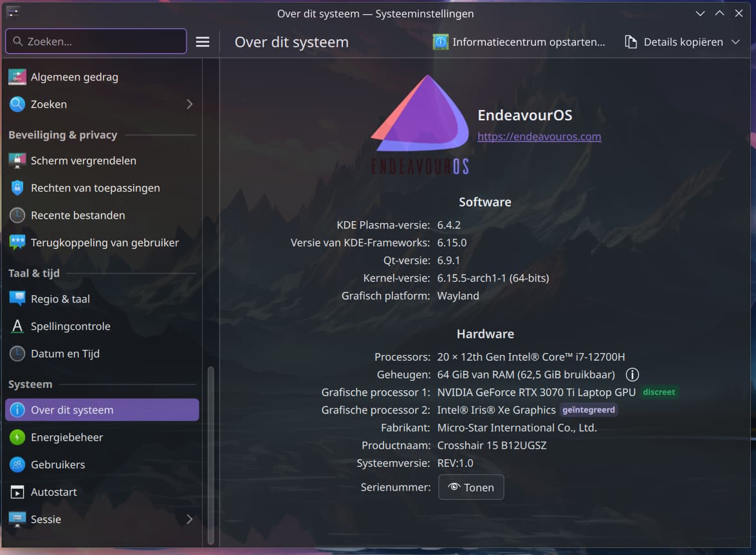Click the discreet GPU badge

coord(659,392)
